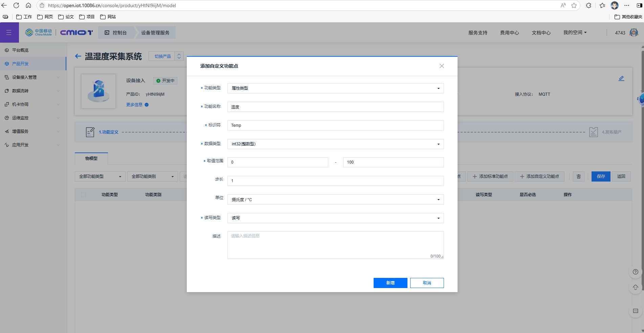Click the 描述 description text area
Image resolution: width=644 pixels, height=333 pixels.
pos(335,245)
